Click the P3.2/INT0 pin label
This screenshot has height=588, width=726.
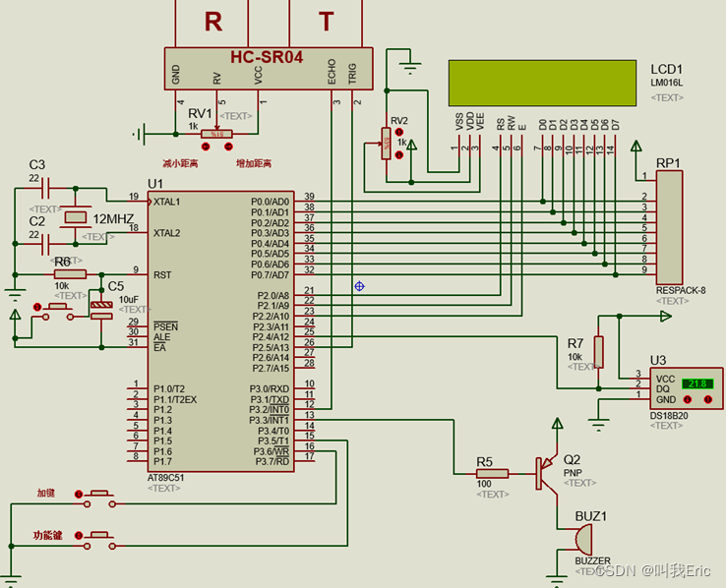point(269,409)
